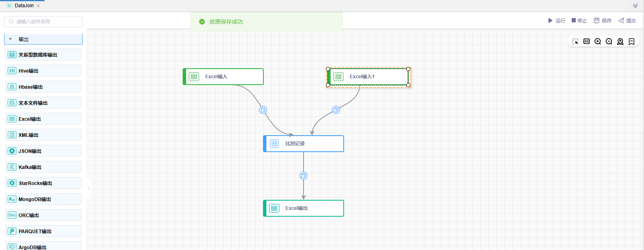Click the locate/position marker icon

pyautogui.click(x=620, y=42)
